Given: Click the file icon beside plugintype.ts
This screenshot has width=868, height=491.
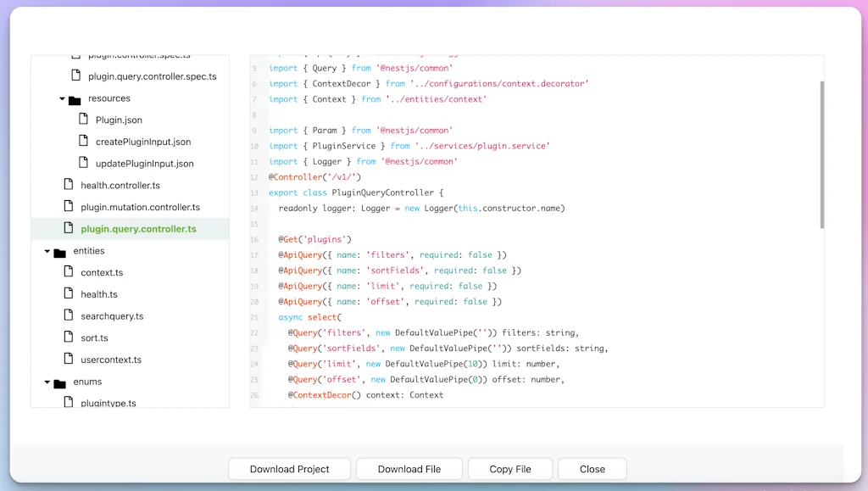Looking at the screenshot, I should pos(68,402).
